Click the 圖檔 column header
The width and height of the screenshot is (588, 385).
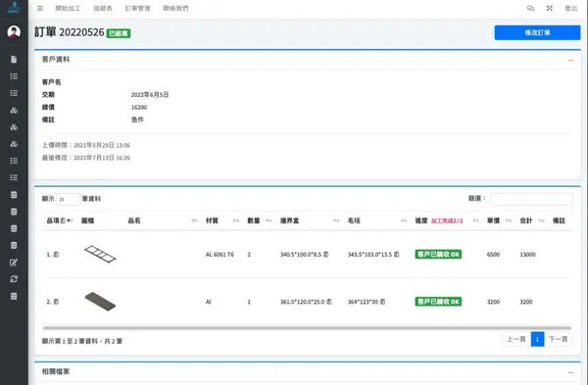pyautogui.click(x=88, y=220)
